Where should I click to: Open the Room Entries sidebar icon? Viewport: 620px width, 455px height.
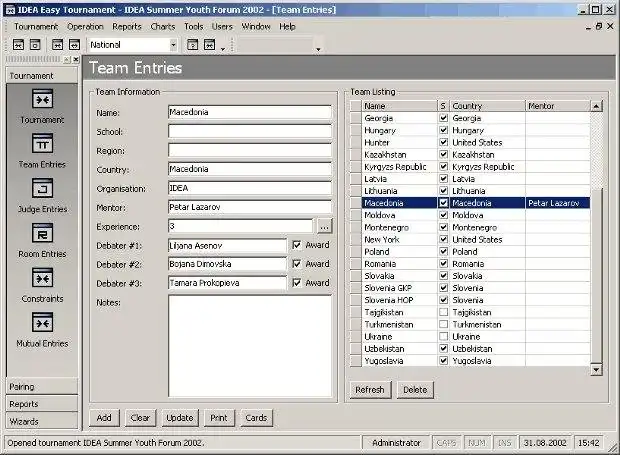coord(42,233)
